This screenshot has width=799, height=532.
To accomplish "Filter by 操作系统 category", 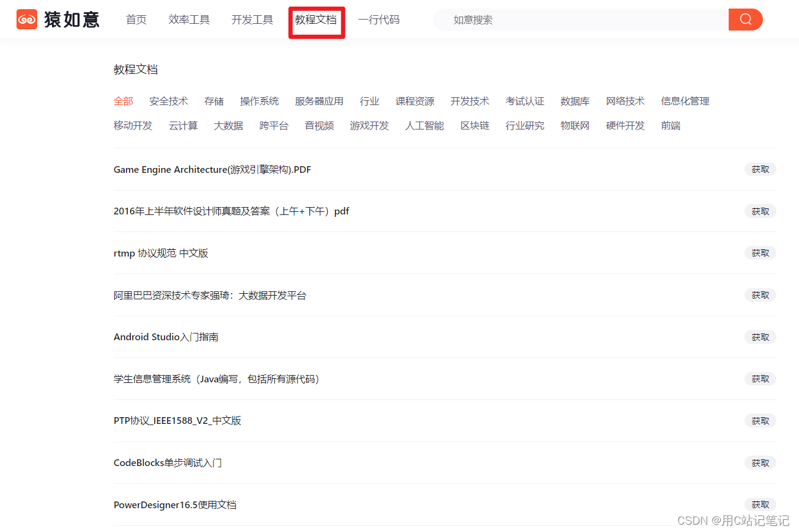I will point(260,101).
